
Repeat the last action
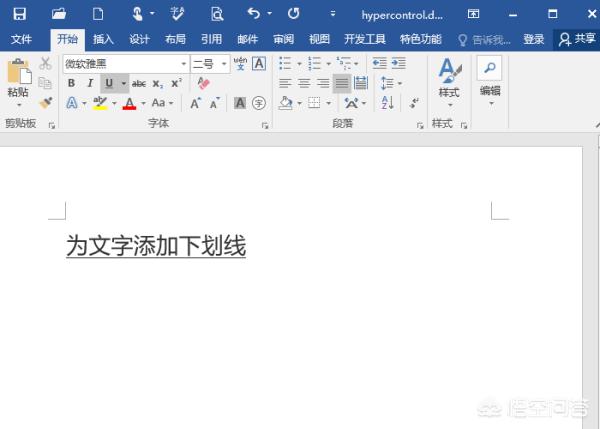click(x=293, y=14)
